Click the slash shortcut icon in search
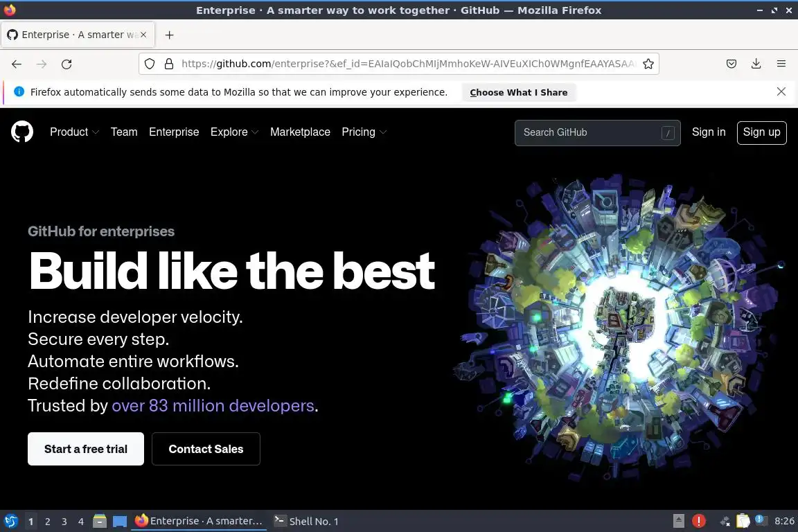 pyautogui.click(x=668, y=133)
